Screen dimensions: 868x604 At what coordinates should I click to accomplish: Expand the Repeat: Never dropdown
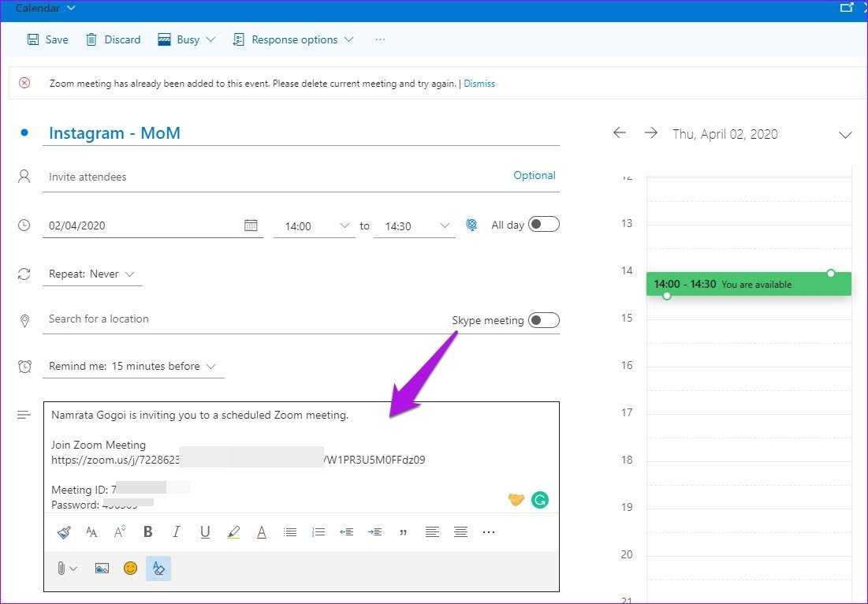(x=91, y=274)
